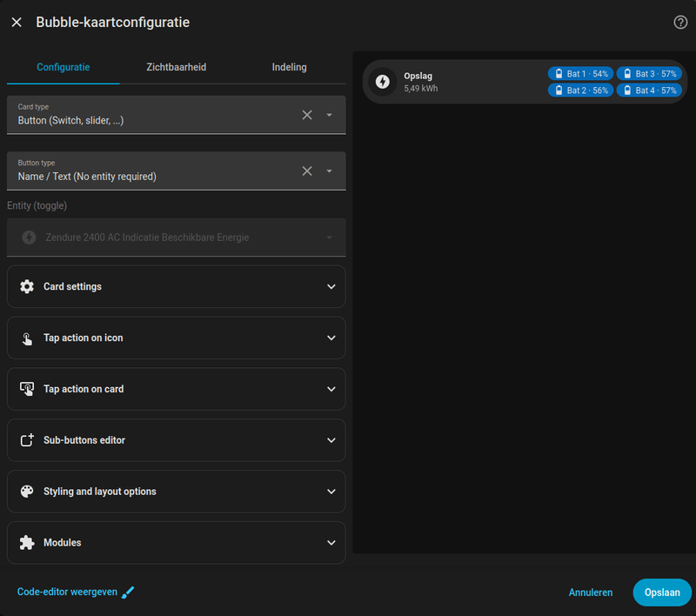Open the help icon in dialog header
Viewport: 696px width, 616px height.
[x=680, y=23]
